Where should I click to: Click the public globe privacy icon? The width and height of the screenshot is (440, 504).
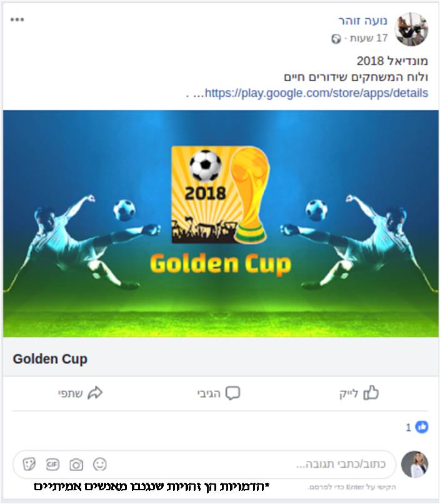336,39
